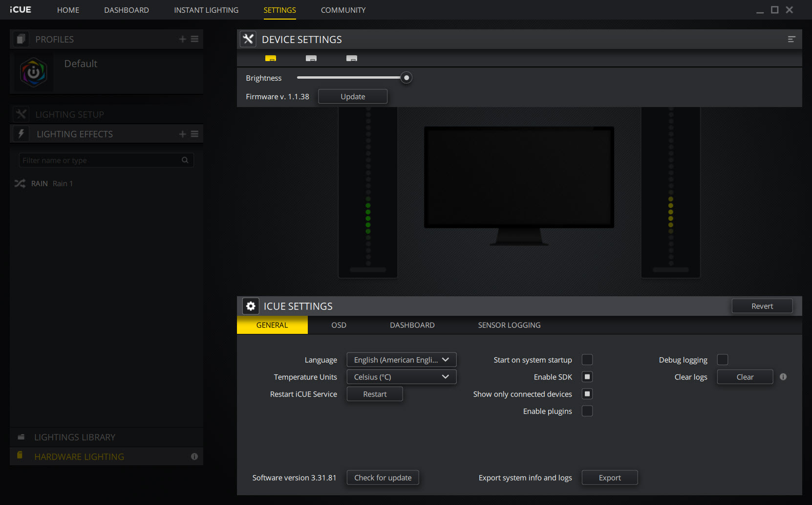
Task: Open the Lighting Effects list menu
Action: [194, 134]
